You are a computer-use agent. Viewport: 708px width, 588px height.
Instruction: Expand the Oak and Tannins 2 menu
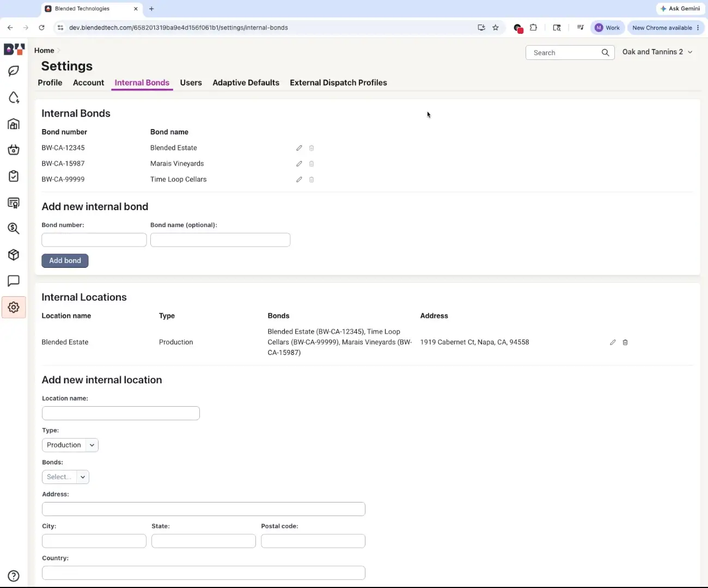tap(657, 52)
